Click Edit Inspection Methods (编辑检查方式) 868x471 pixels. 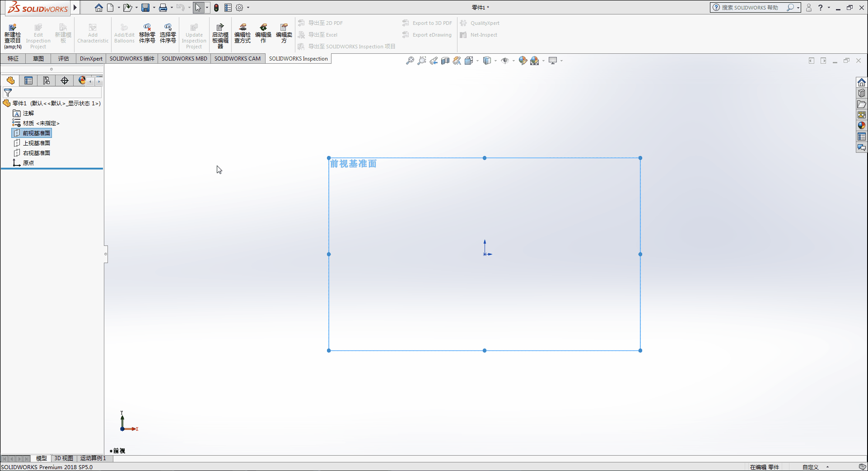[243, 34]
